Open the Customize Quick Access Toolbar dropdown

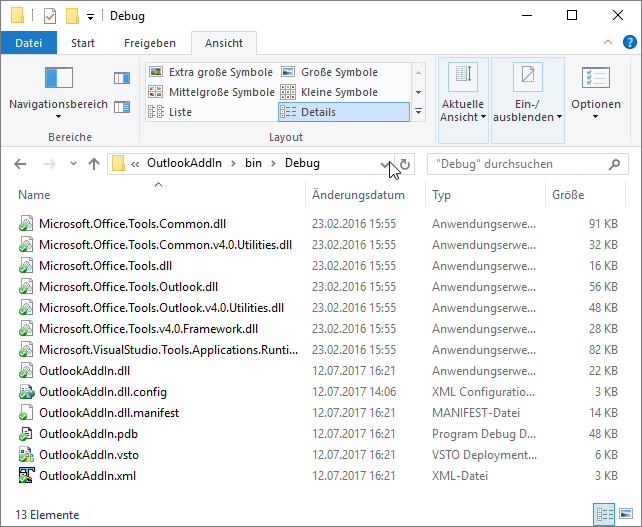[x=90, y=16]
